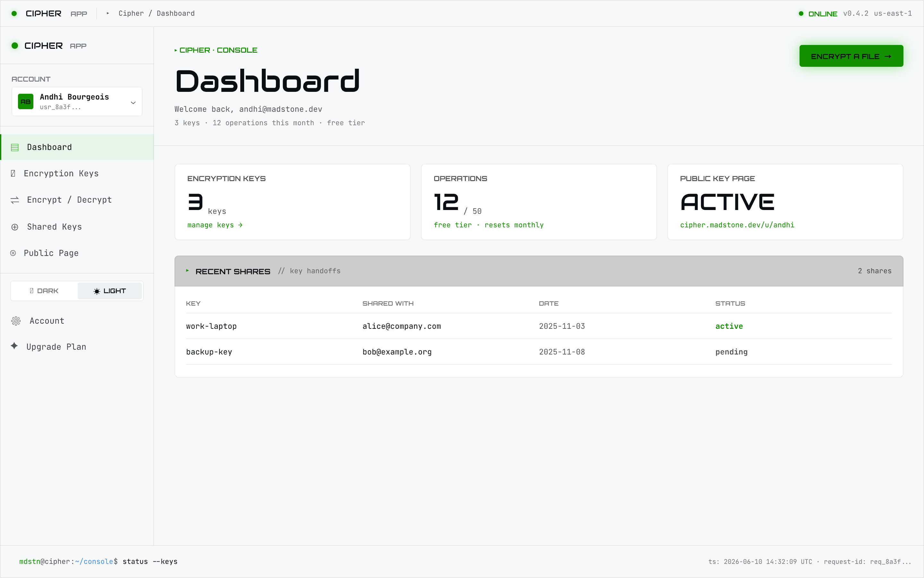Go to Encryption Keys page
924x578 pixels.
pos(77,173)
